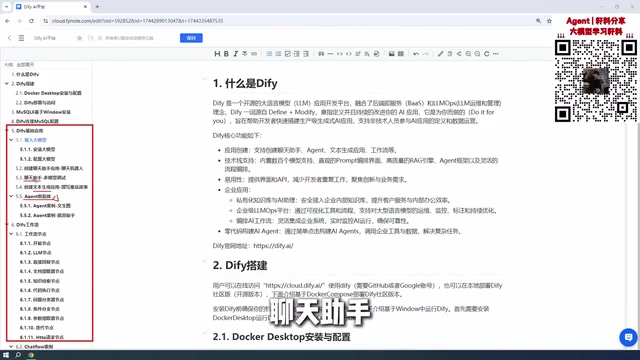
Task: Open the more options ellipsis in toolbar
Action: pyautogui.click(x=496, y=54)
